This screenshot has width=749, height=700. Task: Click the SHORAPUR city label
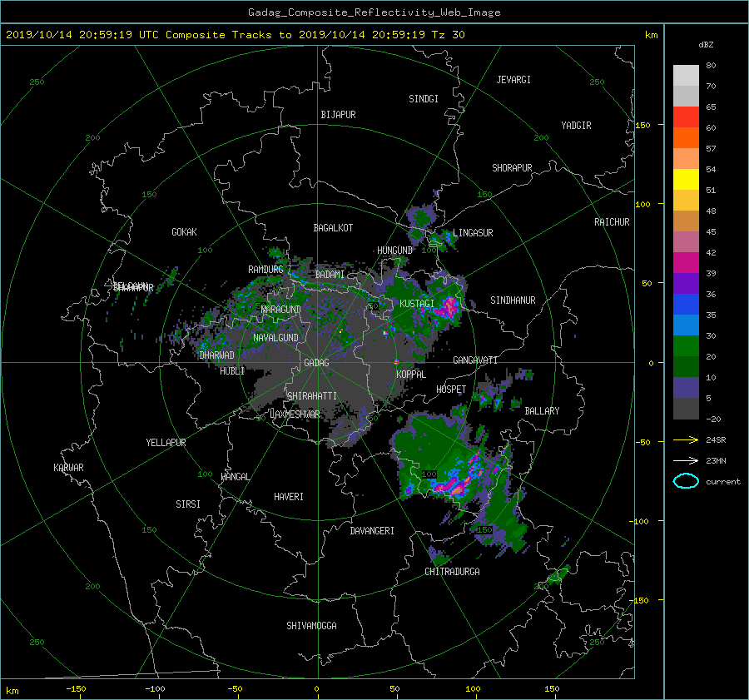[512, 168]
